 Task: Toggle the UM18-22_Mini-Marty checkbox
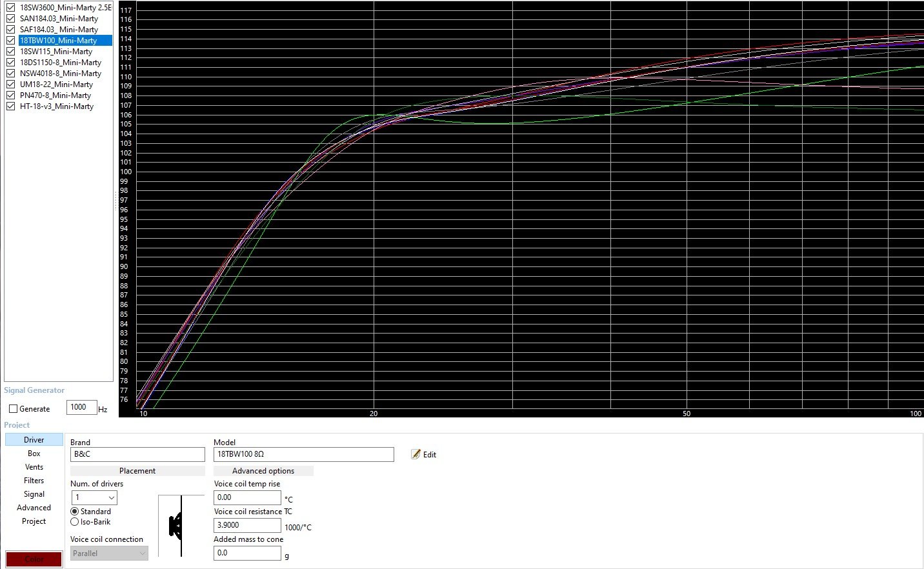pyautogui.click(x=11, y=85)
